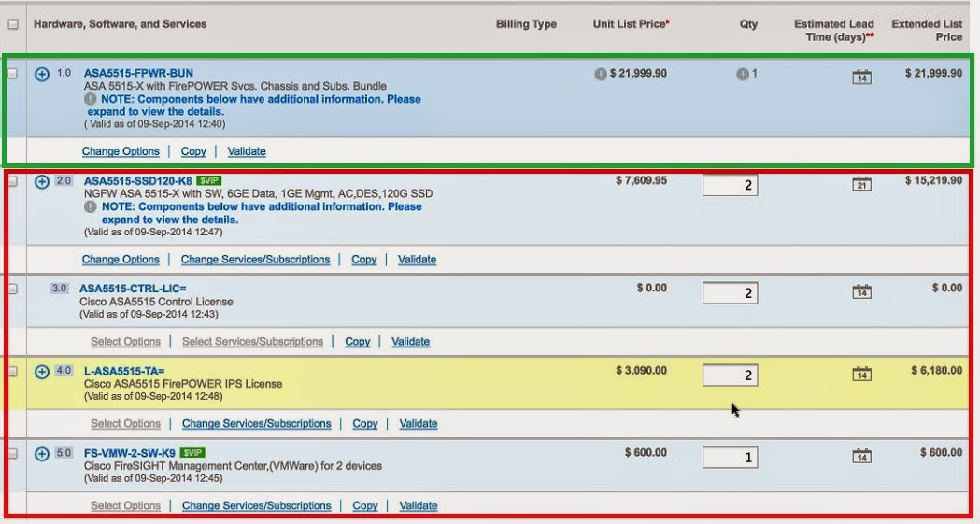Viewport: 980px width, 524px height.
Task: Select checkbox for line 2.0 ASA5515-SSD120-K8
Action: tap(12, 181)
